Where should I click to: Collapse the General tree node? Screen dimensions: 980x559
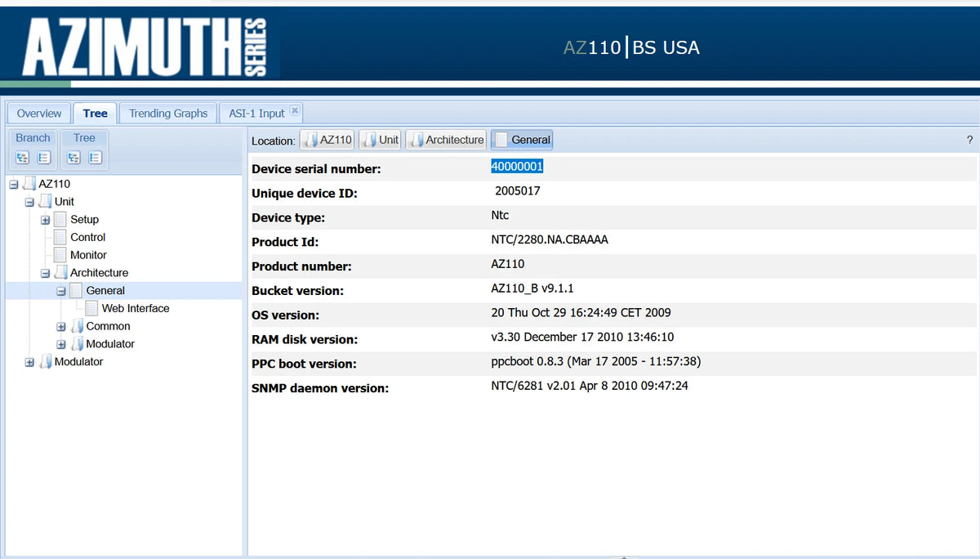61,291
